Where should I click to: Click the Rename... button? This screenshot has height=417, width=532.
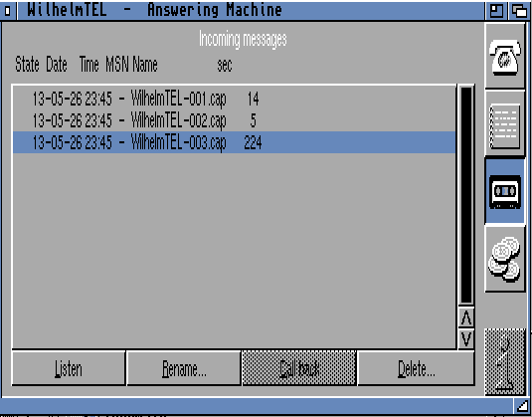coord(184,369)
